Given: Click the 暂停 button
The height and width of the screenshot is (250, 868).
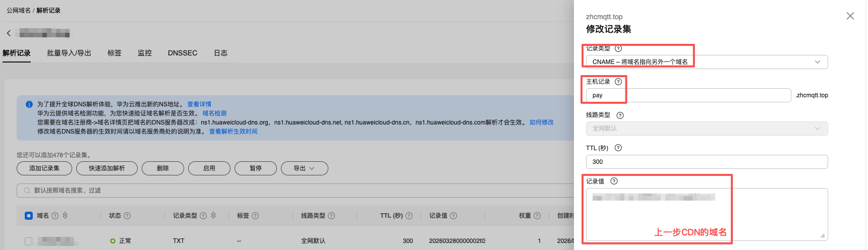Looking at the screenshot, I should (x=256, y=168).
